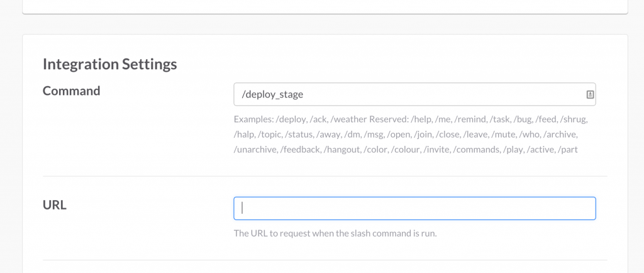This screenshot has height=273, width=644.
Task: Click into the Command input field
Action: pos(414,94)
